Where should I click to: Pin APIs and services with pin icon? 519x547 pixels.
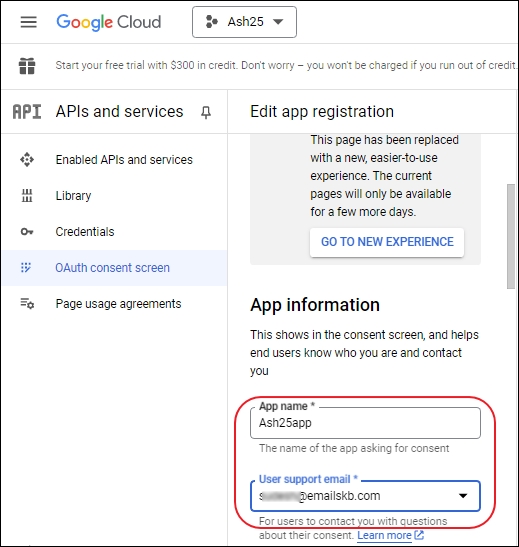pyautogui.click(x=206, y=112)
